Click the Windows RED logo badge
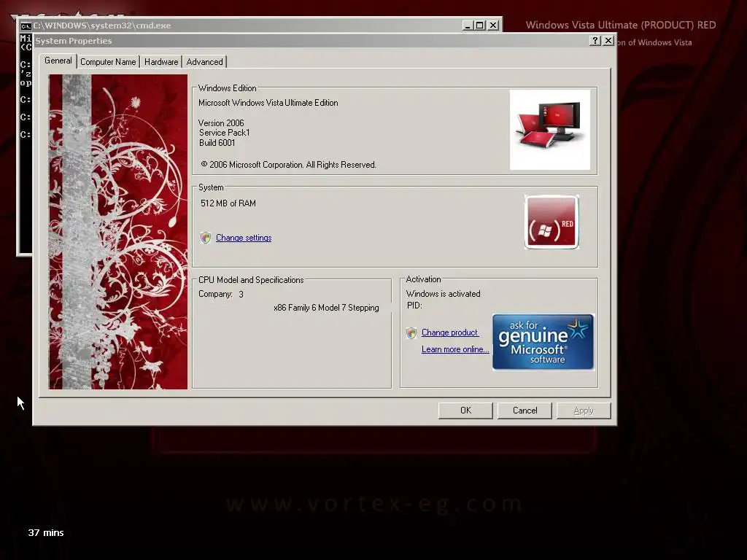 pos(551,222)
